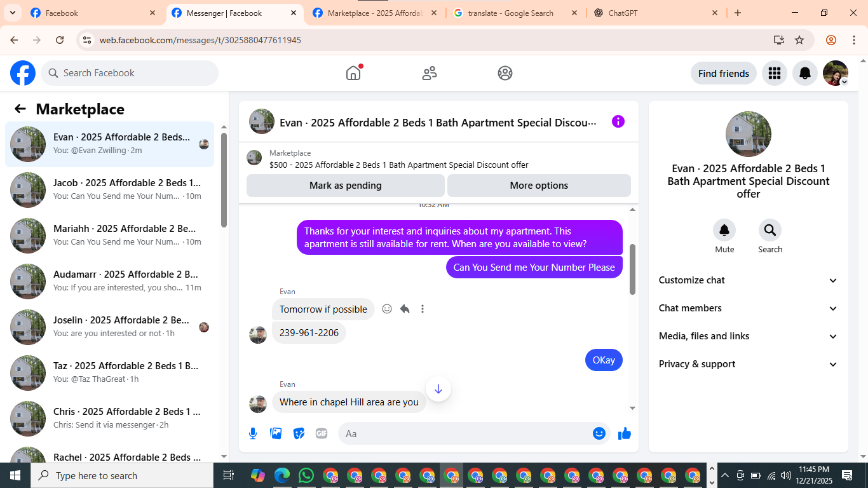Viewport: 868px width, 488px height.
Task: Click the 'Can You Send me Your Number Please' message
Action: pos(534,268)
